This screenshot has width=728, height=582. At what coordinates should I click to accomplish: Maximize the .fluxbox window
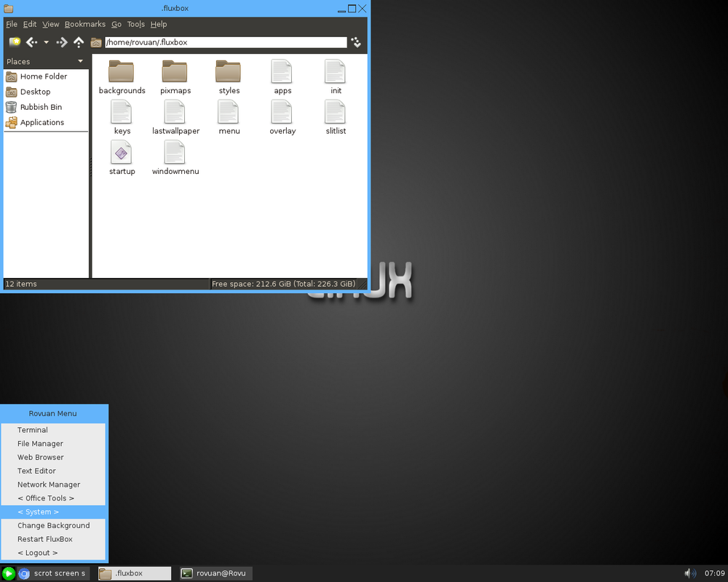coord(352,8)
